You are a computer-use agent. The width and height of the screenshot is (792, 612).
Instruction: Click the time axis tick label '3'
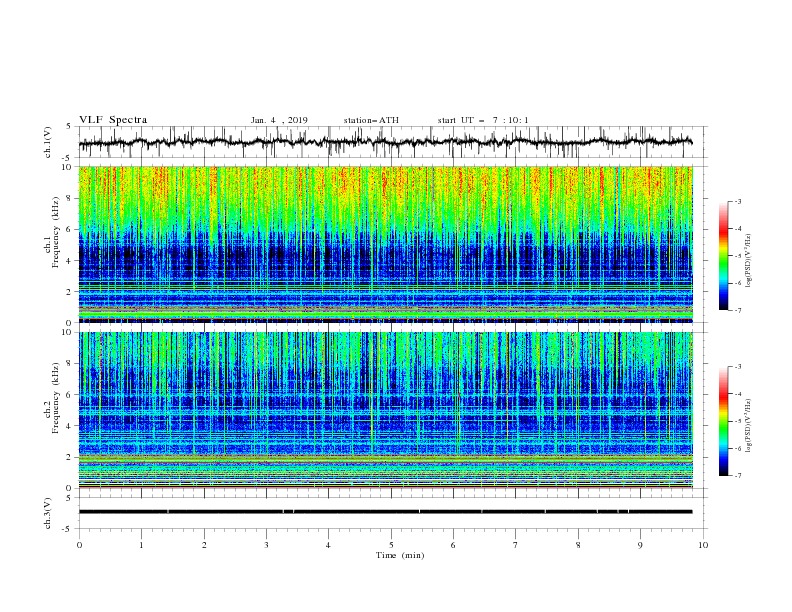tap(267, 545)
